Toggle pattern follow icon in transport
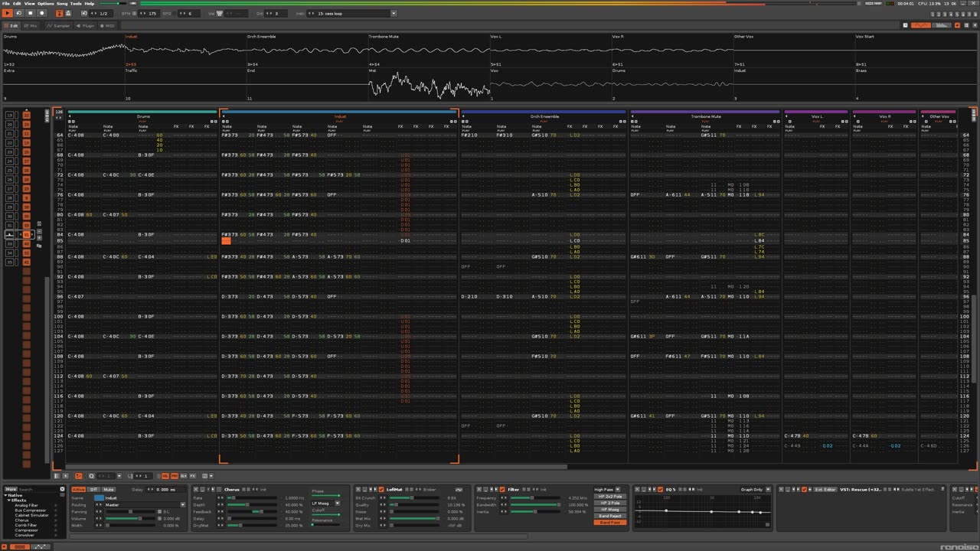This screenshot has width=980, height=551. [59, 13]
